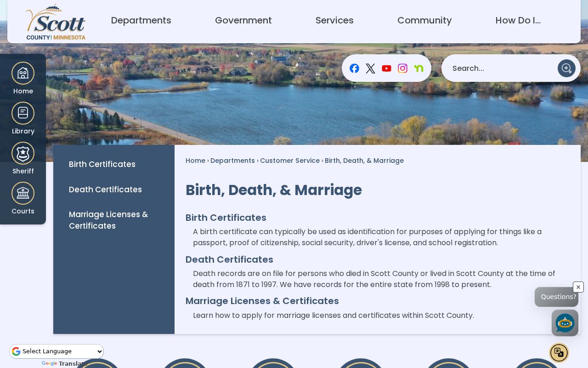Open the Departments menu
The height and width of the screenshot is (368, 588).
coord(141,20)
